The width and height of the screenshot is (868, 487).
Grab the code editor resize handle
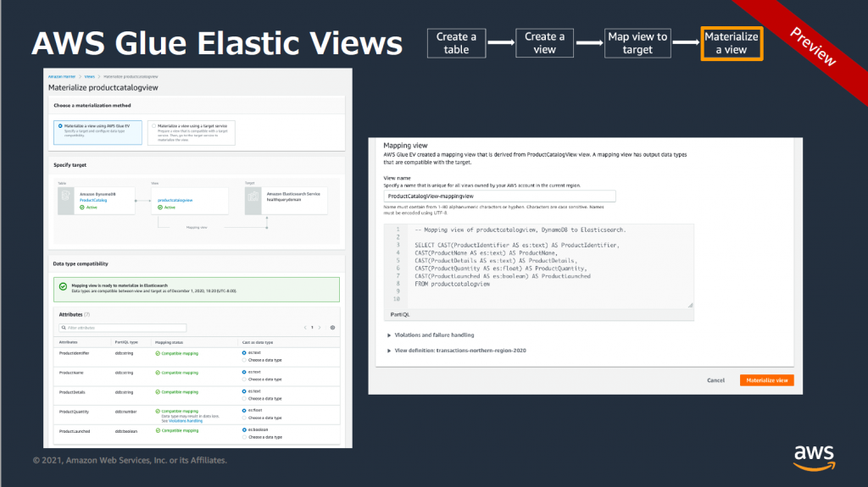coord(690,306)
